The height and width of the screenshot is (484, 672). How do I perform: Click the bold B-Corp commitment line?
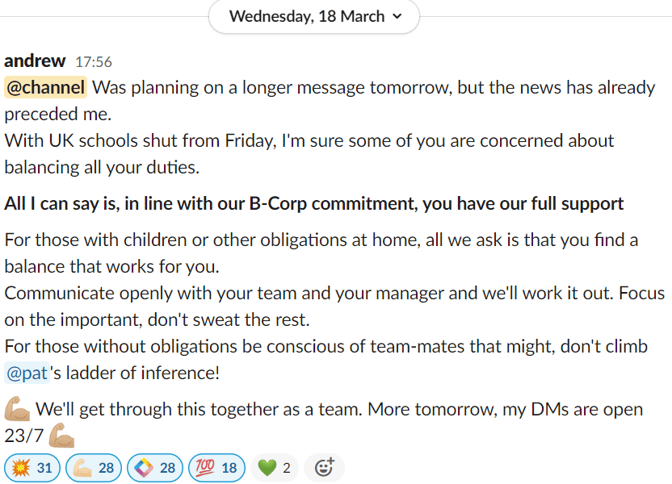coord(314,204)
